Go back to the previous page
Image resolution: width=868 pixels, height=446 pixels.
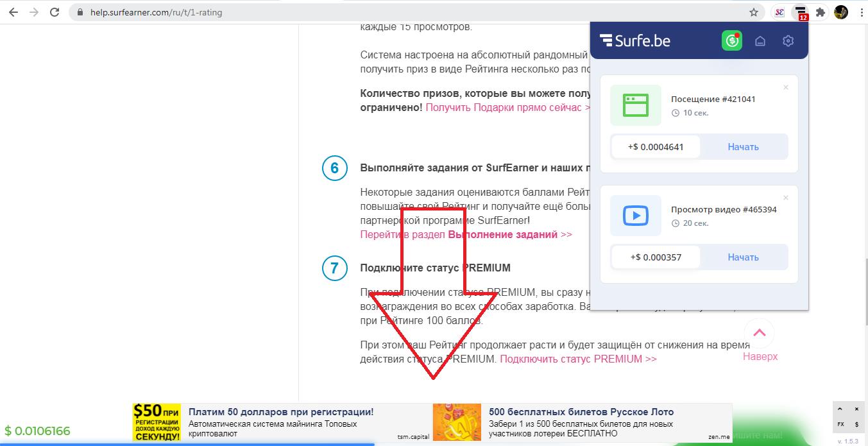[13, 12]
